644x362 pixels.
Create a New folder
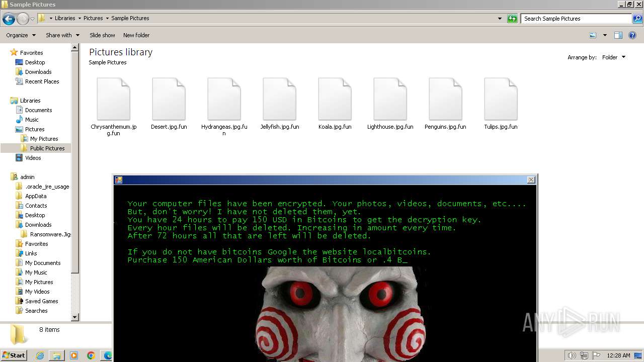click(x=136, y=35)
